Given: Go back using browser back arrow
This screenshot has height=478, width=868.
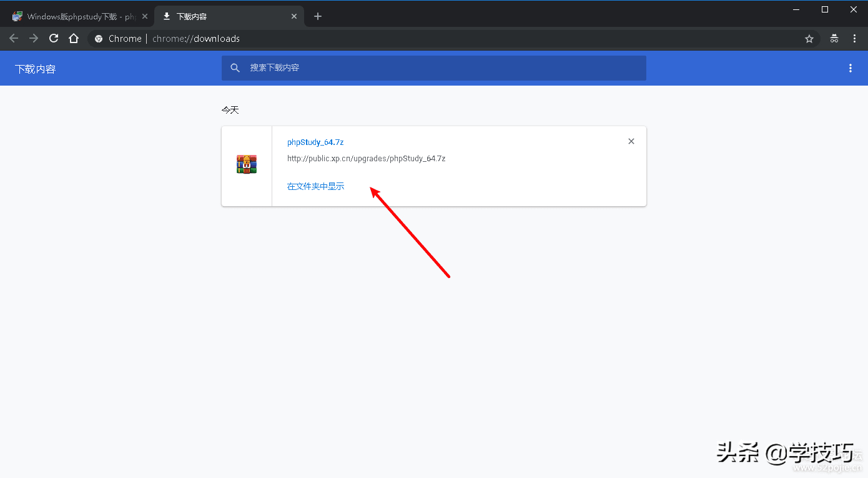Looking at the screenshot, I should click(x=14, y=39).
